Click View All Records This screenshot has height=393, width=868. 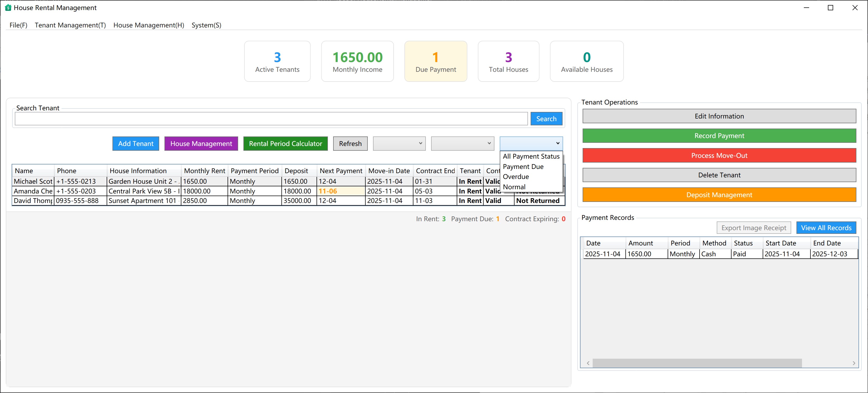[826, 228]
